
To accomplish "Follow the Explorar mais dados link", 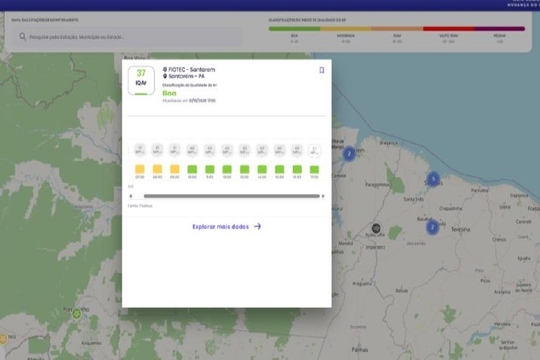I will [227, 226].
